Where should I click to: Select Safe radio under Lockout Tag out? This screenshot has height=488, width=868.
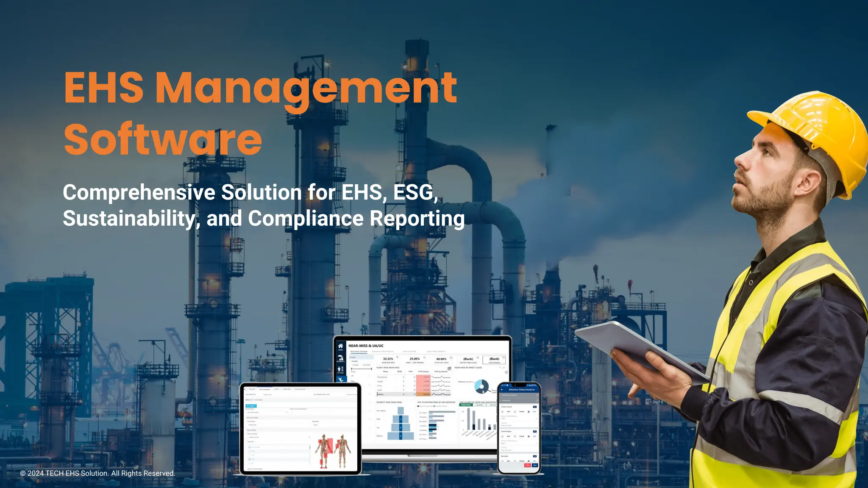click(503, 412)
